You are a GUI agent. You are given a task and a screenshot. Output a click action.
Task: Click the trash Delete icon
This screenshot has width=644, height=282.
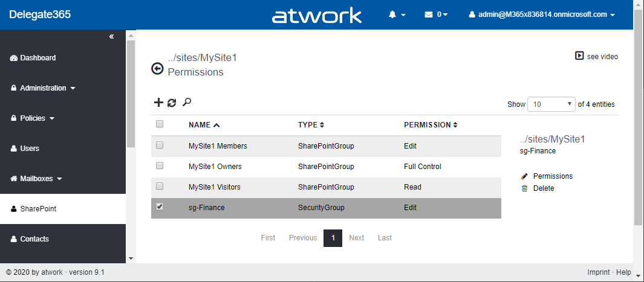point(524,188)
